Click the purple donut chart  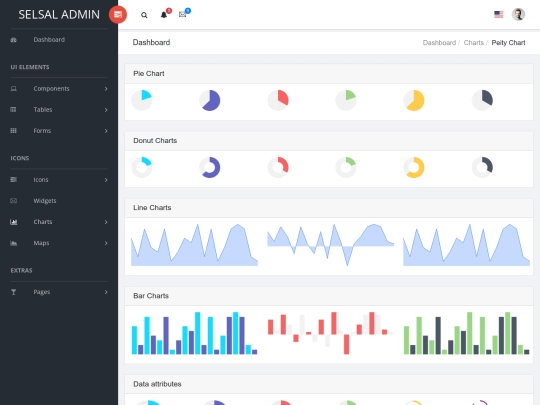[210, 167]
